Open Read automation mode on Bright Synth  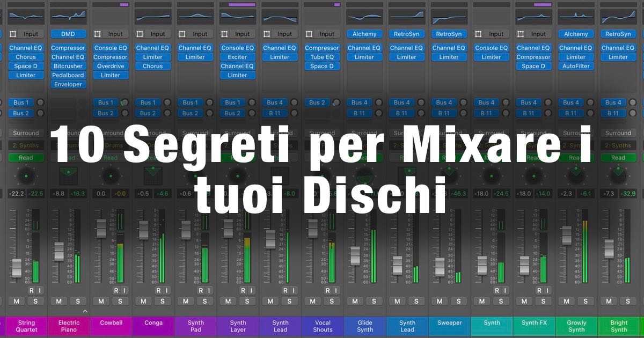618,158
